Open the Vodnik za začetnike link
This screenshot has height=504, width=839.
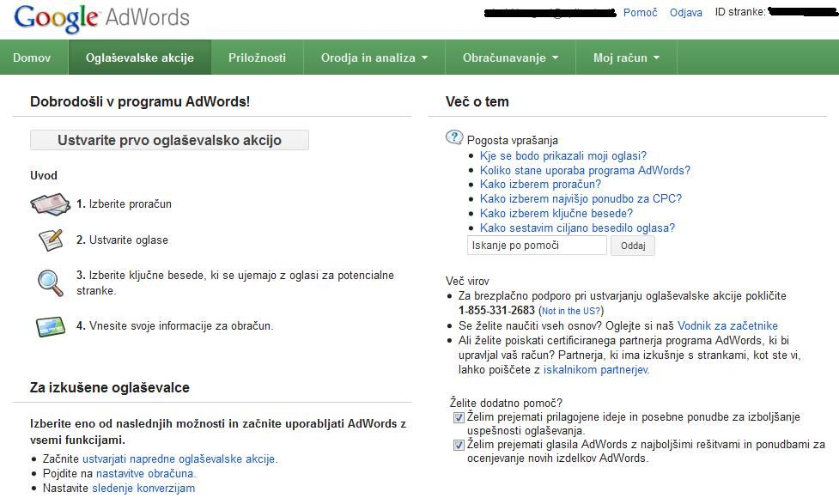[x=727, y=325]
